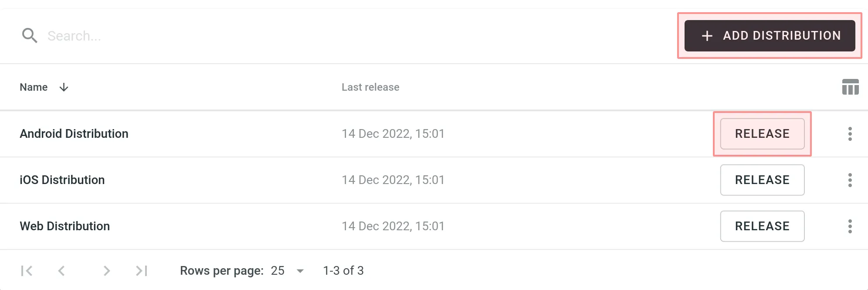Screen dimensions: 868x290
Task: Open the Android Distribution row name
Action: click(x=74, y=134)
